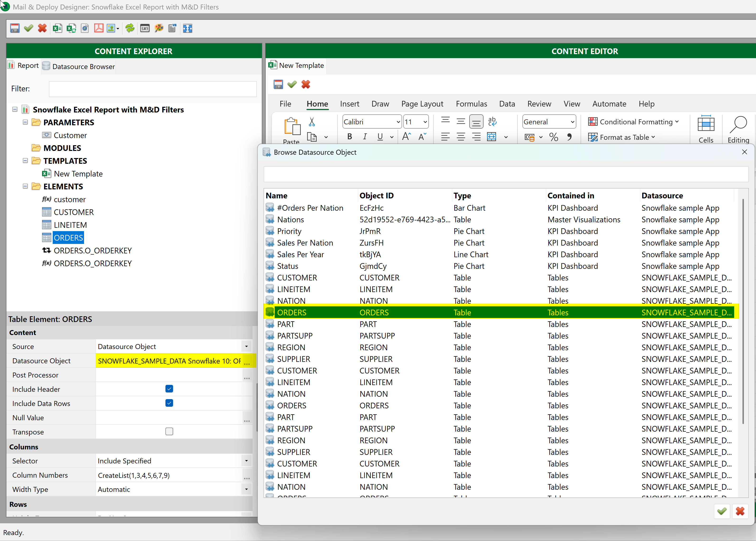
Task: Close Browse Datasource Object dialog
Action: click(745, 152)
